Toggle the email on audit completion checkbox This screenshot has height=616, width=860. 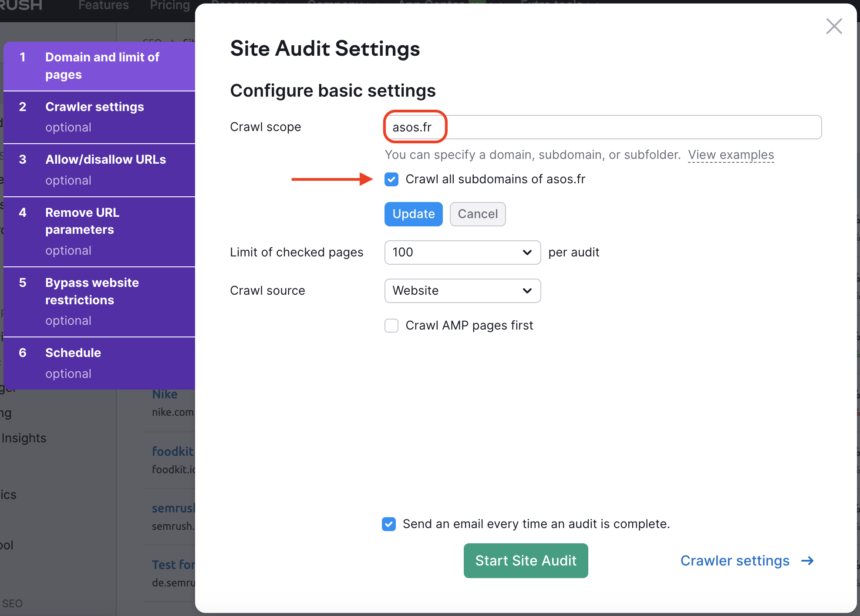(389, 524)
